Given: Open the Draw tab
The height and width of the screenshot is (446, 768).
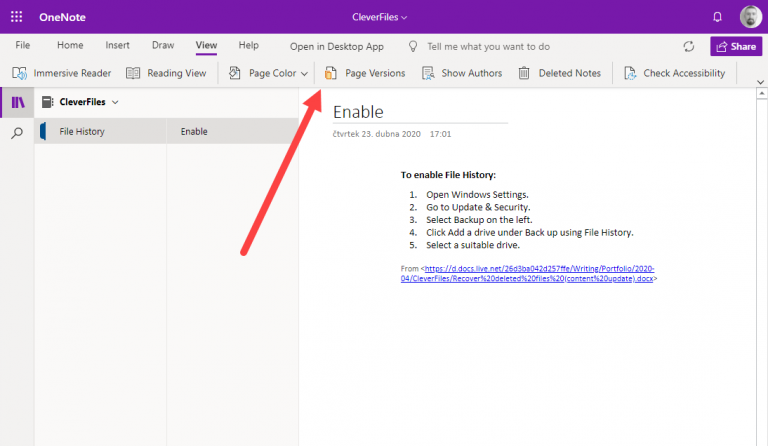Looking at the screenshot, I should coord(163,46).
